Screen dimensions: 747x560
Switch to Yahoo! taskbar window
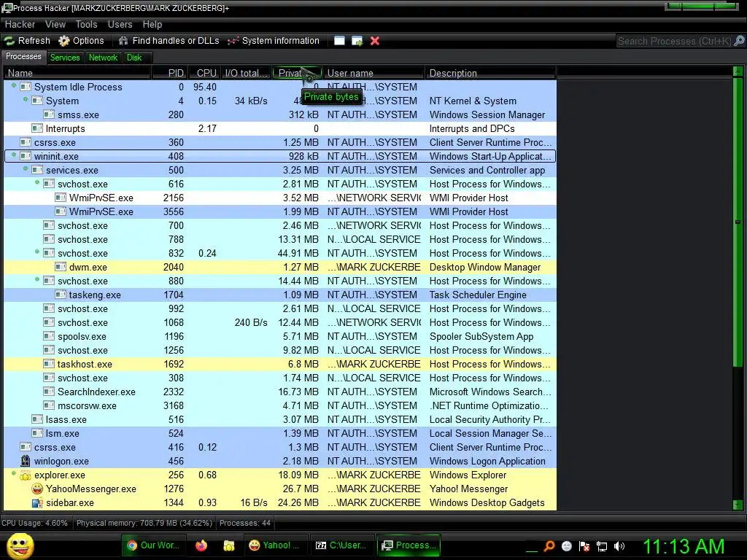pos(274,545)
